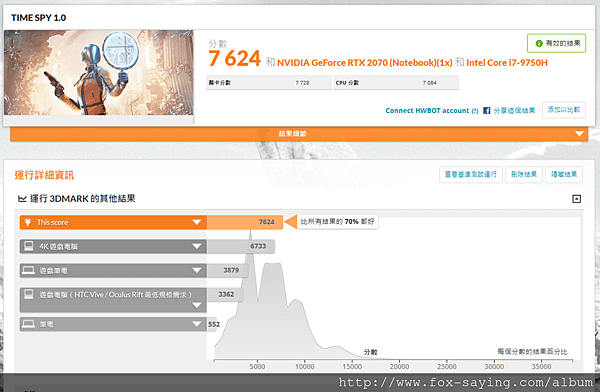The height and width of the screenshot is (392, 600).
Task: Open the gaming laptop row dropdown arrow
Action: pyautogui.click(x=197, y=270)
